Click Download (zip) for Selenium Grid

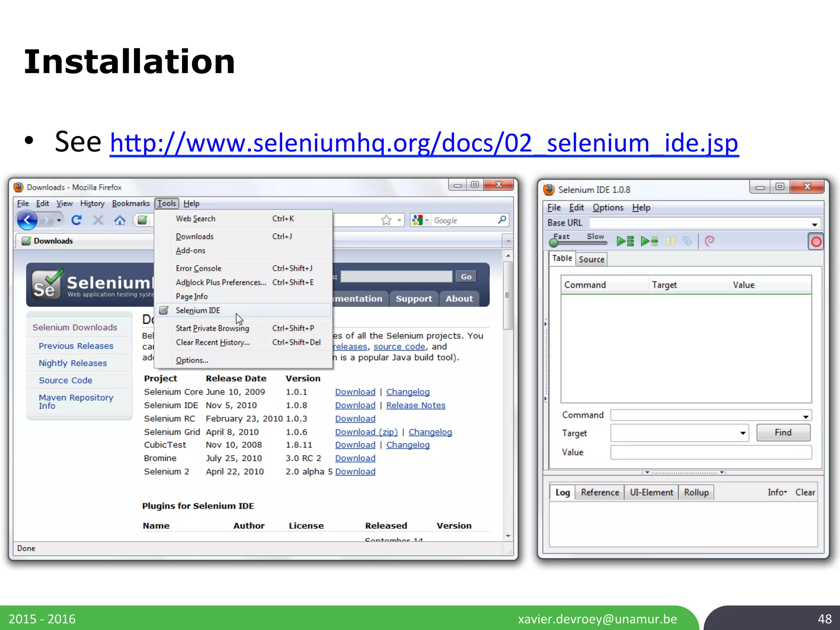coord(366,432)
